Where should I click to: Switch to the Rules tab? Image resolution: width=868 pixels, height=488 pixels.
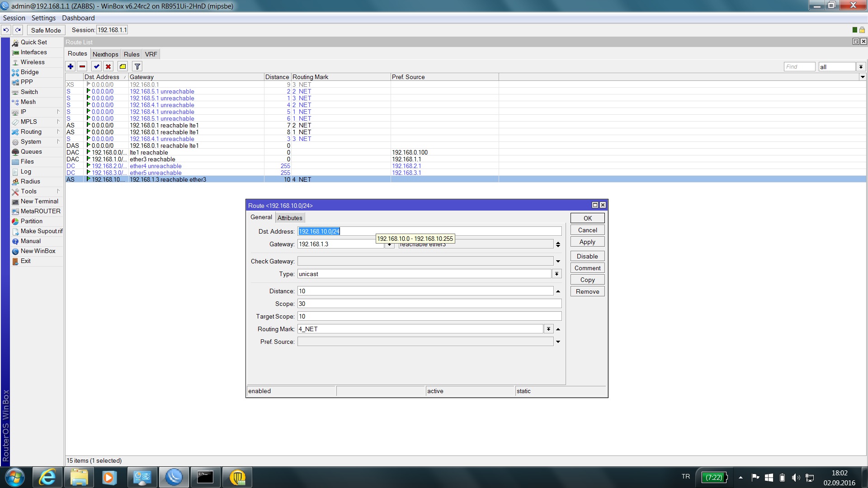(x=132, y=54)
